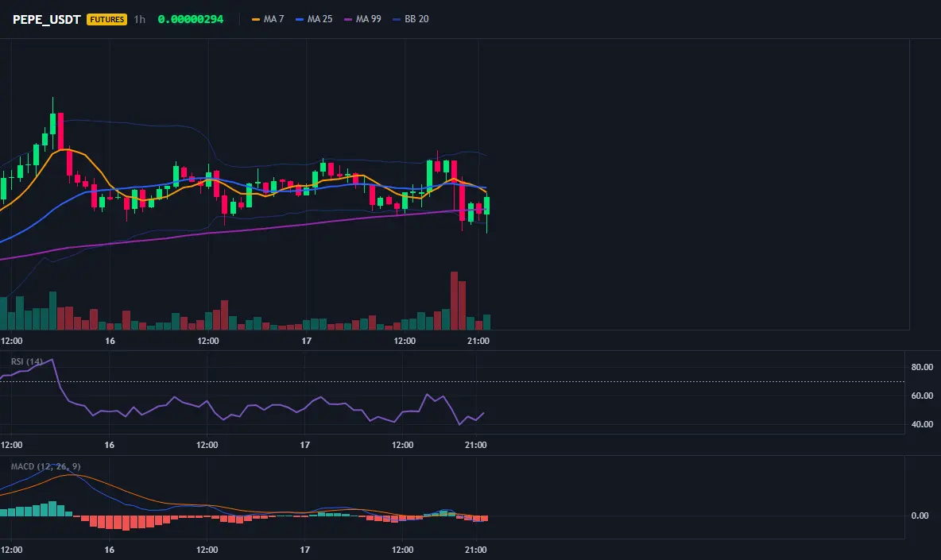Click the RSI (14) indicator label
This screenshot has width=941, height=560.
(x=26, y=361)
